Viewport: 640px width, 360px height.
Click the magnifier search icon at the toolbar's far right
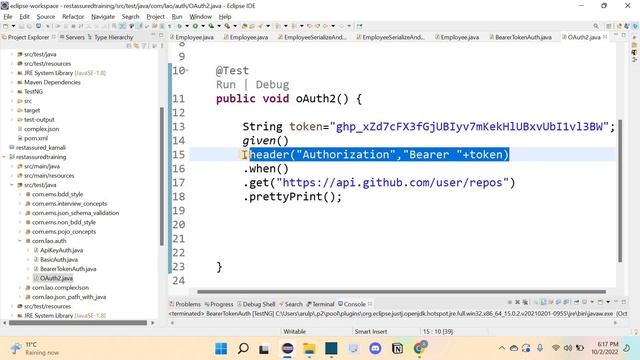[x=596, y=26]
